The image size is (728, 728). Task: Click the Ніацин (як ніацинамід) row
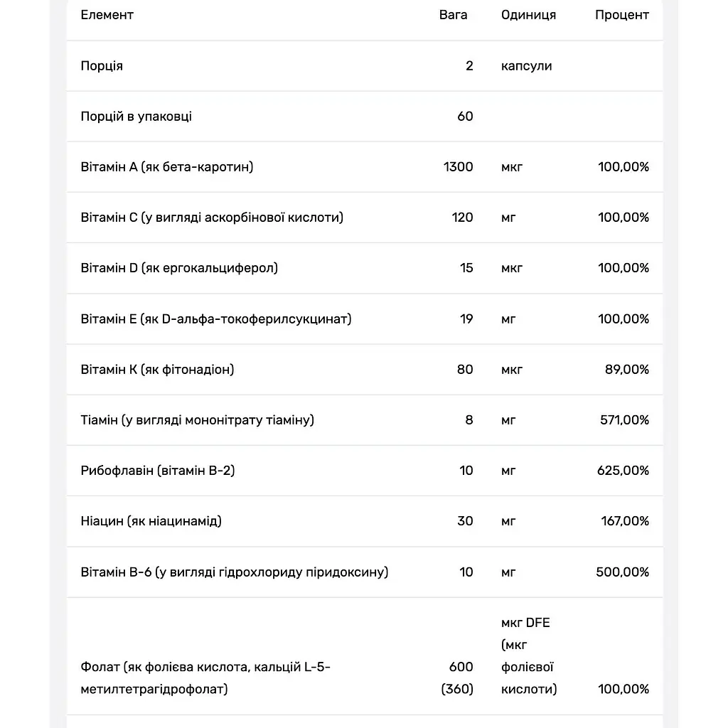(365, 521)
